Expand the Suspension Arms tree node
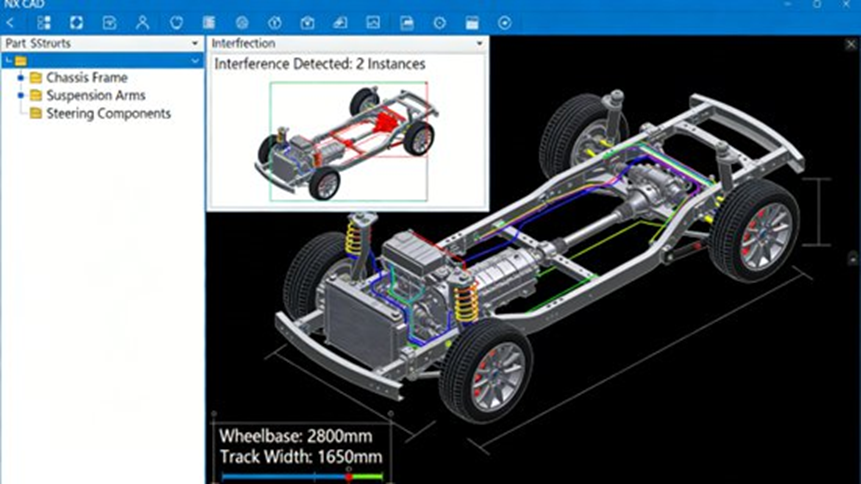Screen dimensions: 861x484 tap(20, 96)
